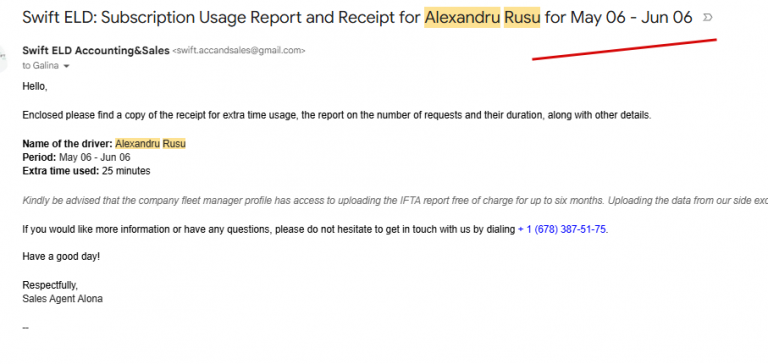This screenshot has width=768, height=364.
Task: Click 'Extra time used:' 25 minutes line
Action: (86, 171)
